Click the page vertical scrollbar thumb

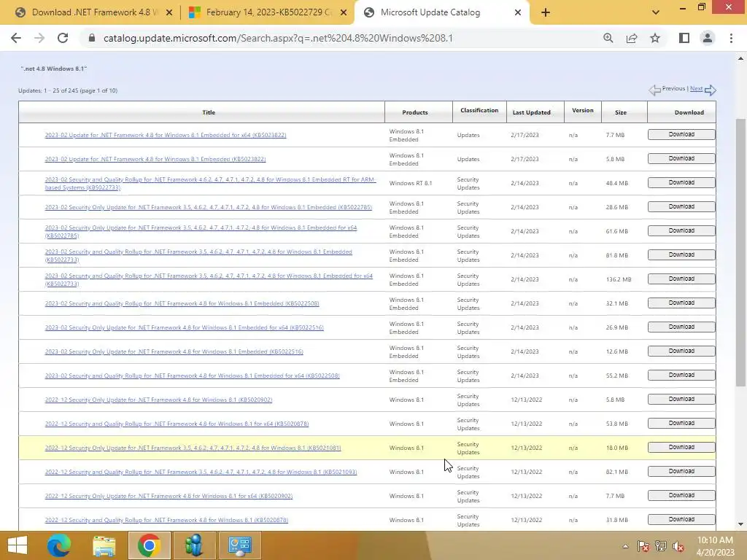click(741, 252)
